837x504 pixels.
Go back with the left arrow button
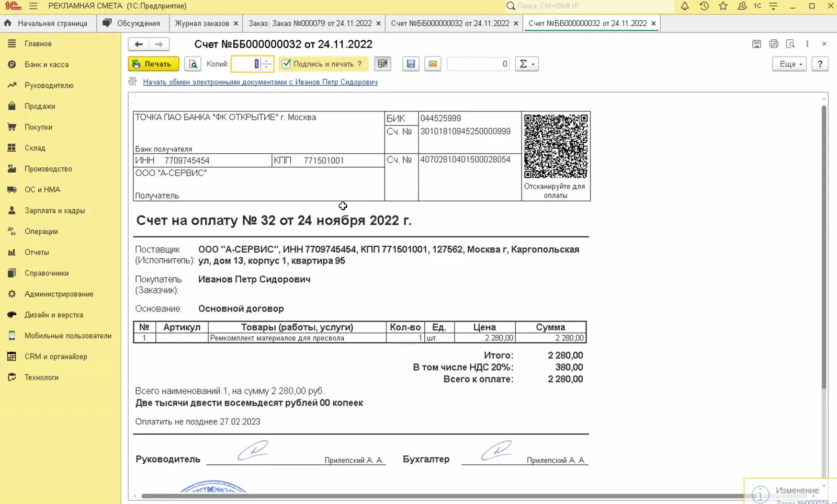(139, 44)
